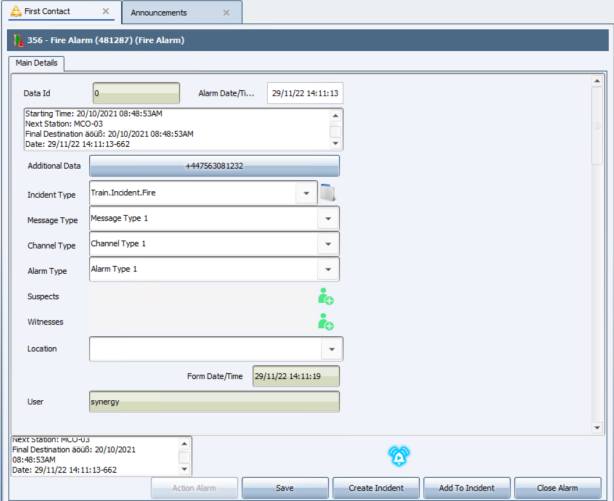Expand the Alarm Type dropdown

(328, 270)
